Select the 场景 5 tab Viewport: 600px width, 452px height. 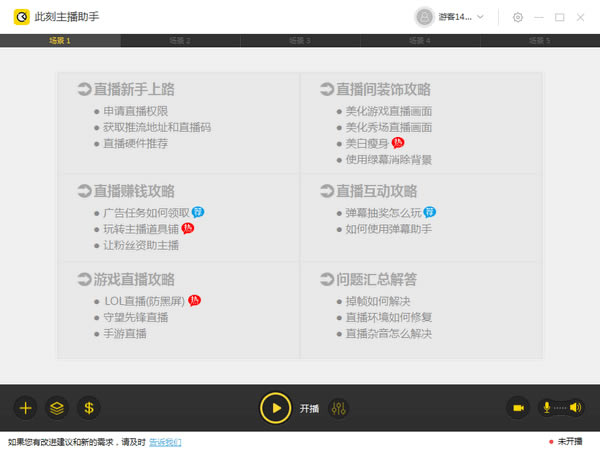(540, 40)
